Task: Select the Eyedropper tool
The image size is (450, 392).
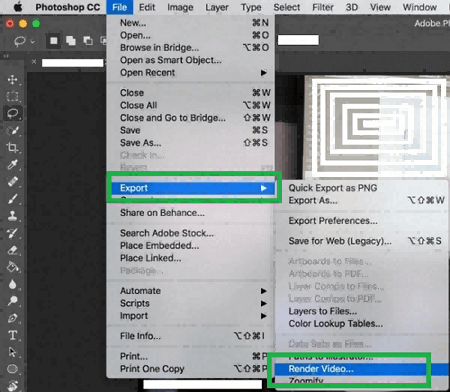Action: (x=13, y=165)
